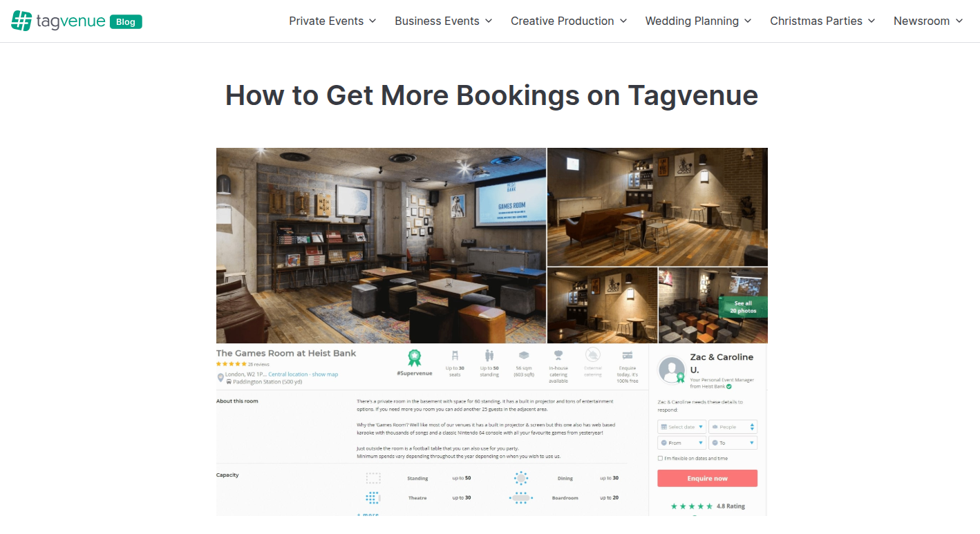Click the map pin location icon
980x534 pixels.
(x=221, y=378)
